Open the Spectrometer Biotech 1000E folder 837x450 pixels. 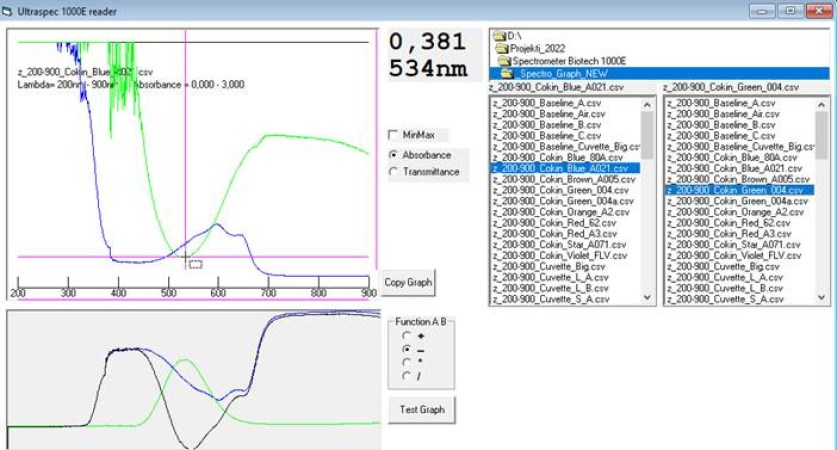point(563,61)
